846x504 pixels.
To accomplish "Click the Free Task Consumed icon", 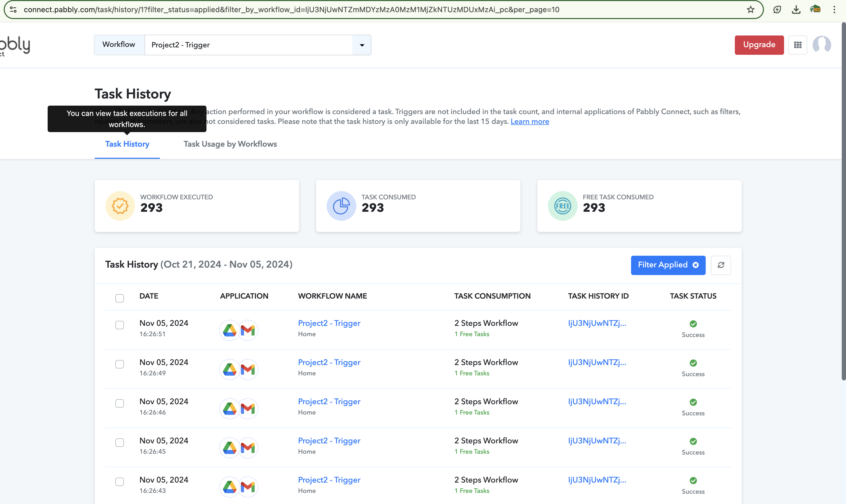I will [x=562, y=206].
